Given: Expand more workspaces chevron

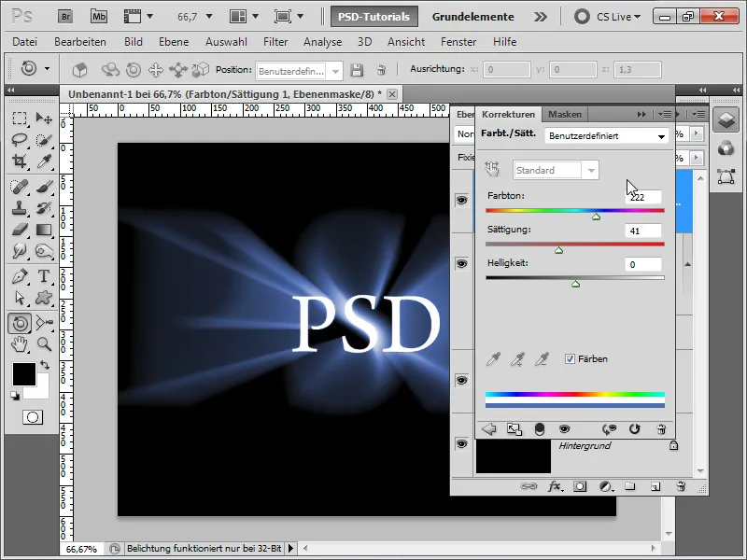Looking at the screenshot, I should click(541, 17).
